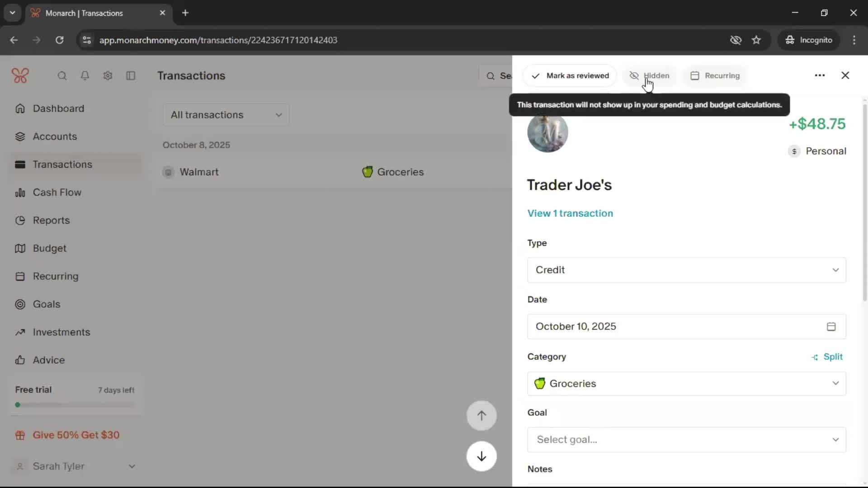This screenshot has width=868, height=488.
Task: Toggle Mark as reviewed
Action: (570, 75)
